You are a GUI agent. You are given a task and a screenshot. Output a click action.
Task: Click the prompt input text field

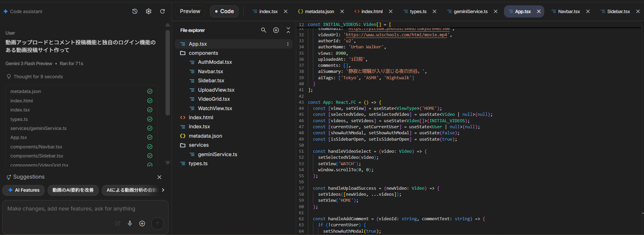71,209
